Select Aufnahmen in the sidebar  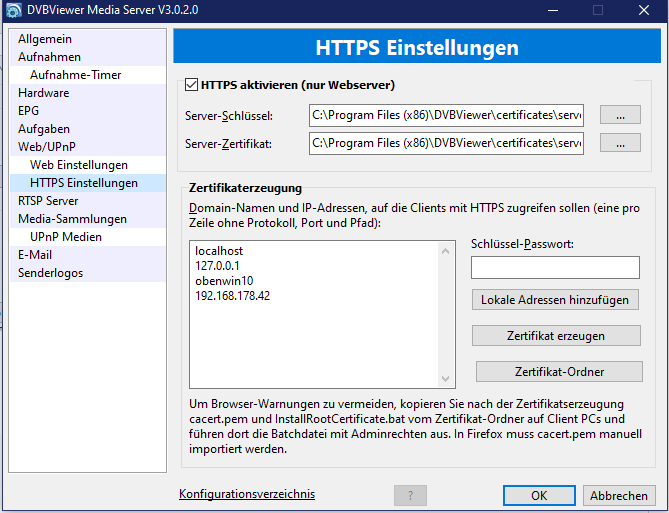87,57
